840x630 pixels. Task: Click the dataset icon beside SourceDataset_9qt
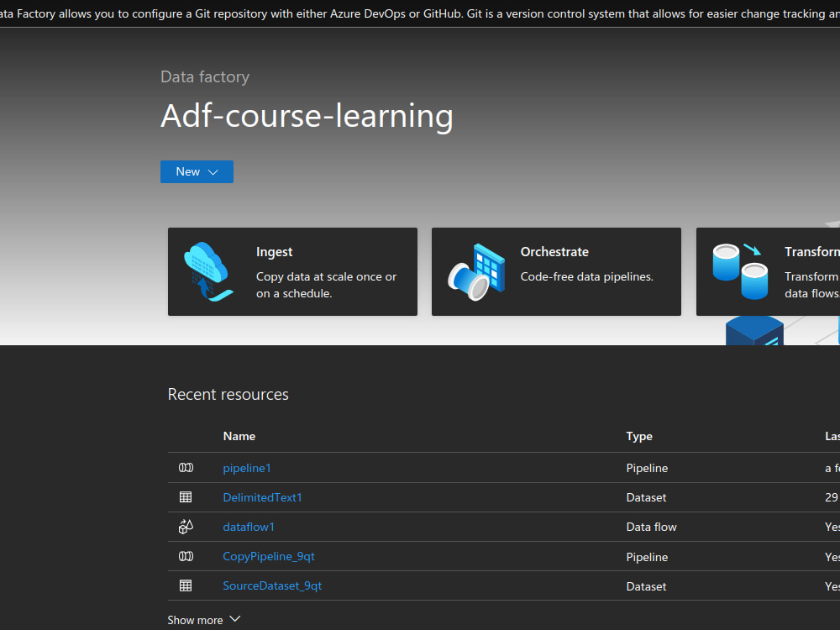[x=186, y=585]
